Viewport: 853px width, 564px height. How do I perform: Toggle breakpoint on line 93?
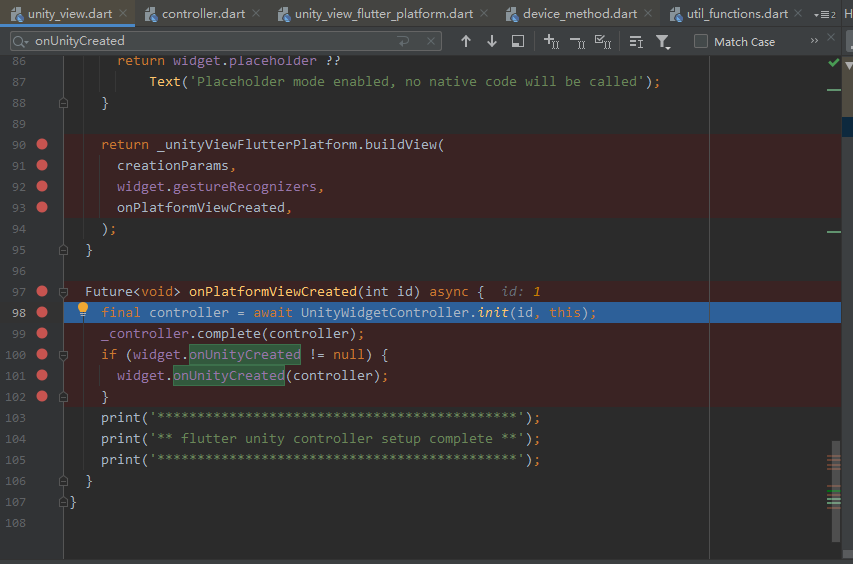(42, 207)
